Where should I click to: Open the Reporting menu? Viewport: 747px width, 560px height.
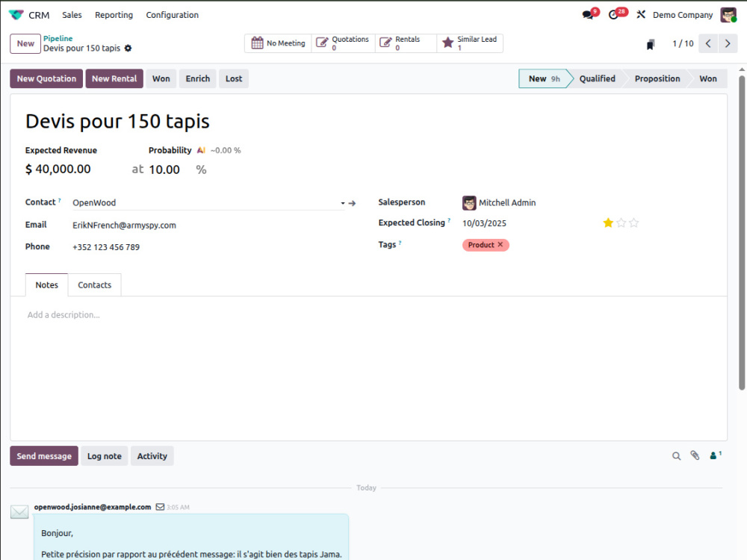(114, 15)
